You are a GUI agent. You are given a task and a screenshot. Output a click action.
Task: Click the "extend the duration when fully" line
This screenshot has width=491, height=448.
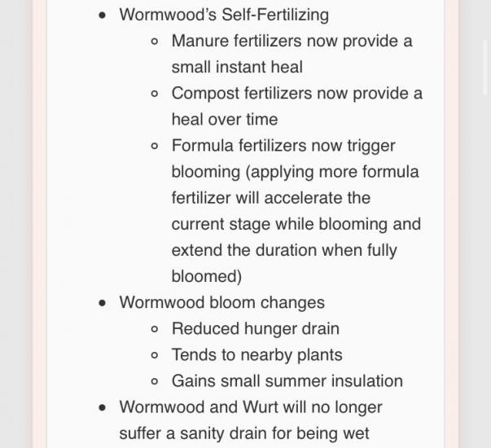point(284,250)
